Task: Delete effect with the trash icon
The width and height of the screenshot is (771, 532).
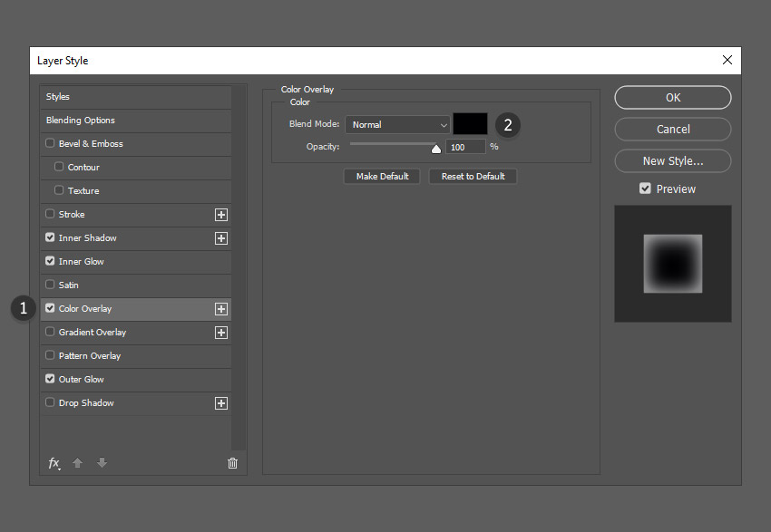Action: (x=232, y=463)
